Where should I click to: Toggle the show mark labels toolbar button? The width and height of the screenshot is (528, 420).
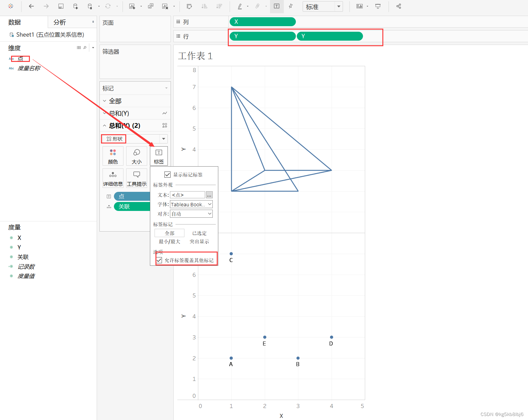(x=277, y=6)
